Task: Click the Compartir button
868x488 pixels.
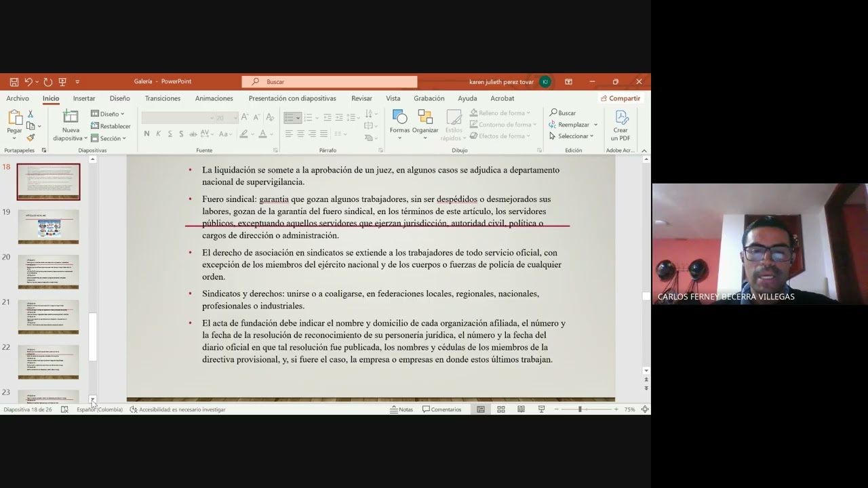Action: (x=620, y=98)
